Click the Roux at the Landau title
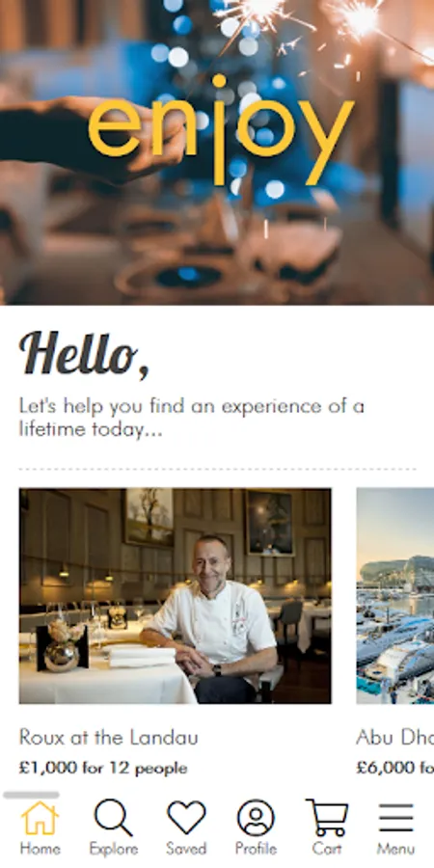 108,738
